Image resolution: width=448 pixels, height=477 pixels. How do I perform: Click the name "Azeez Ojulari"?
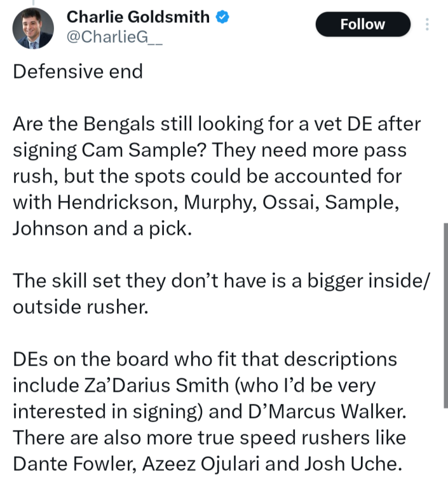198,464
